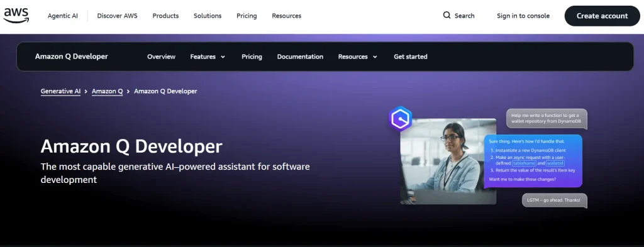The image size is (644, 247).
Task: Open the Products menu
Action: [x=165, y=16]
